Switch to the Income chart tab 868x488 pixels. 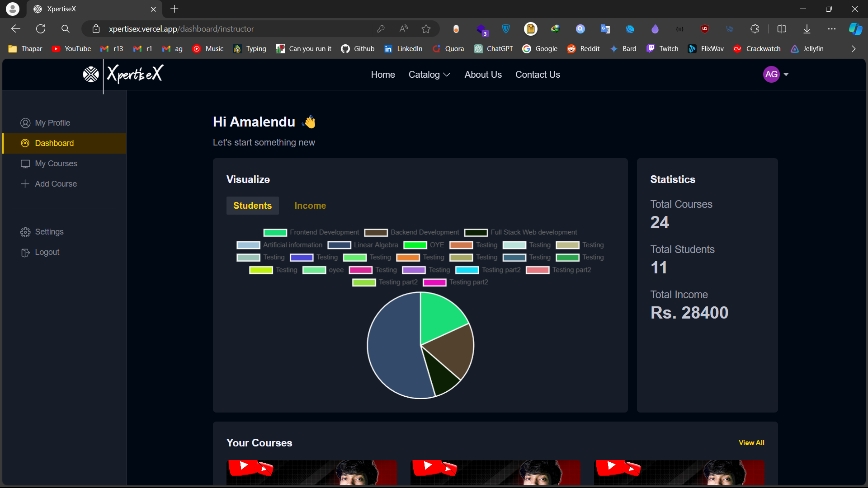(x=310, y=206)
